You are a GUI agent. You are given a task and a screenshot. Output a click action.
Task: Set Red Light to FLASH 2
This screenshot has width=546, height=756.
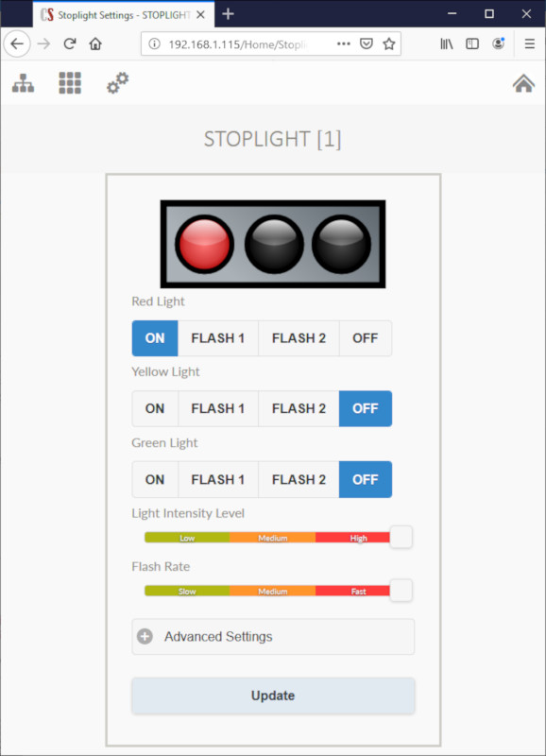point(299,338)
